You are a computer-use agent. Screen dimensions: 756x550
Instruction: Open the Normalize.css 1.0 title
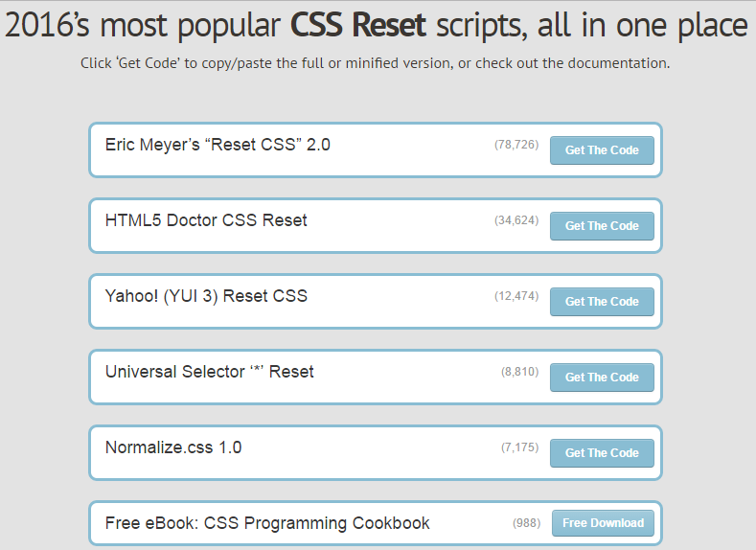click(173, 447)
